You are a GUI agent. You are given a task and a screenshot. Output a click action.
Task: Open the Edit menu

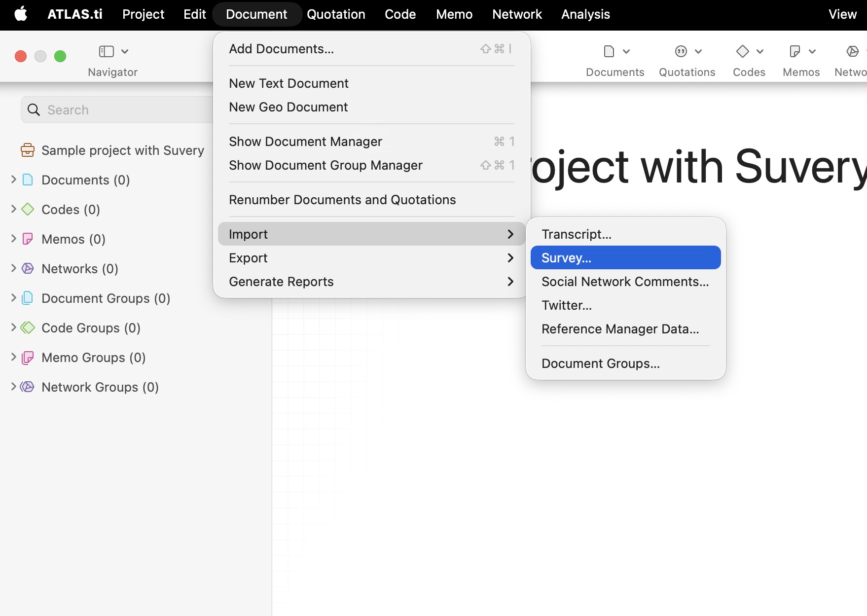coord(195,14)
